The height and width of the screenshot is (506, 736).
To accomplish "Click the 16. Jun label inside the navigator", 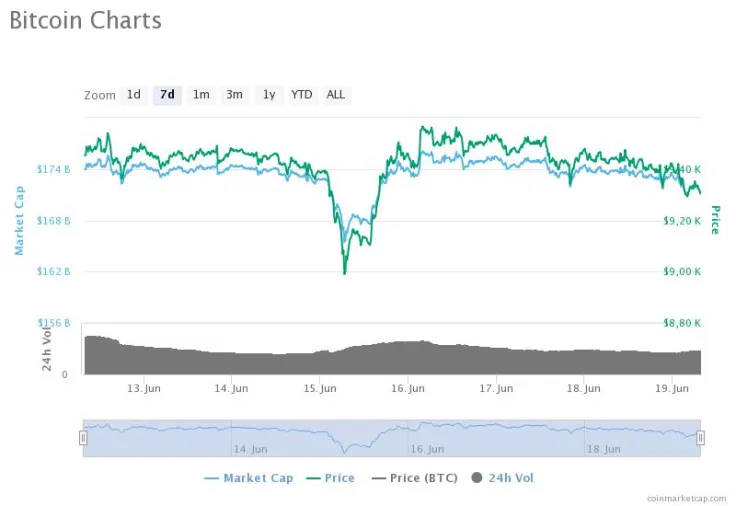I will pyautogui.click(x=425, y=450).
